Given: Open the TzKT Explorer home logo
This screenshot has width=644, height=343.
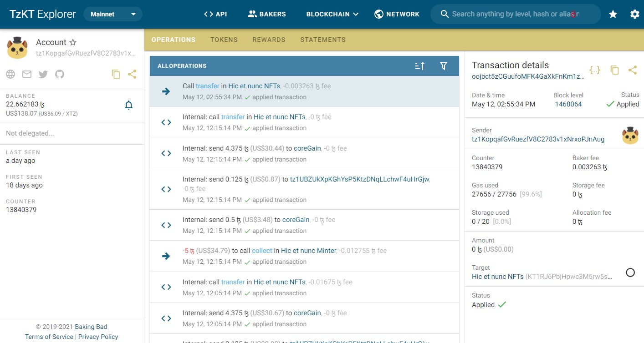Looking at the screenshot, I should pyautogui.click(x=43, y=14).
